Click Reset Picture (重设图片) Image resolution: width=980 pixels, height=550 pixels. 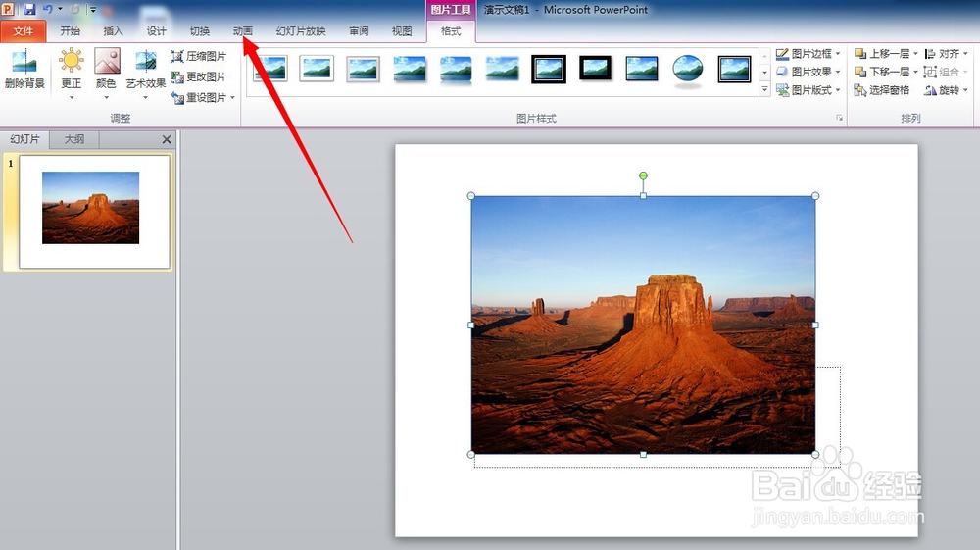[x=199, y=97]
